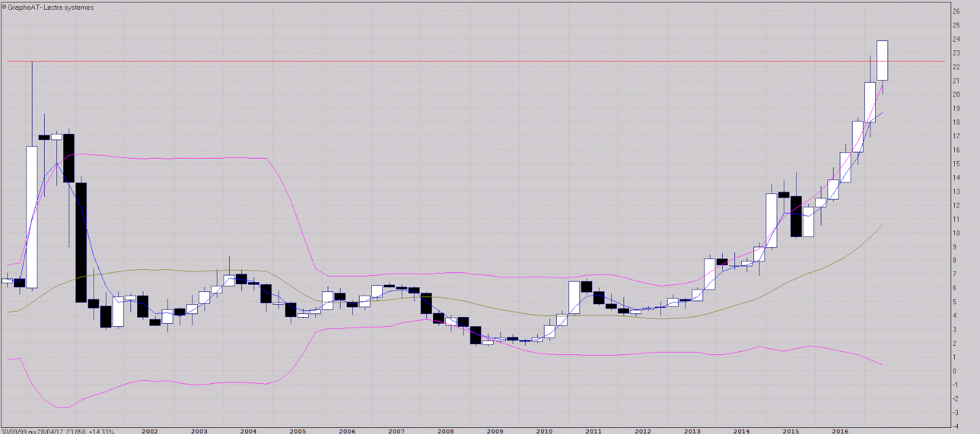The image size is (980, 434).
Task: Click price scale label 17
Action: click(956, 137)
